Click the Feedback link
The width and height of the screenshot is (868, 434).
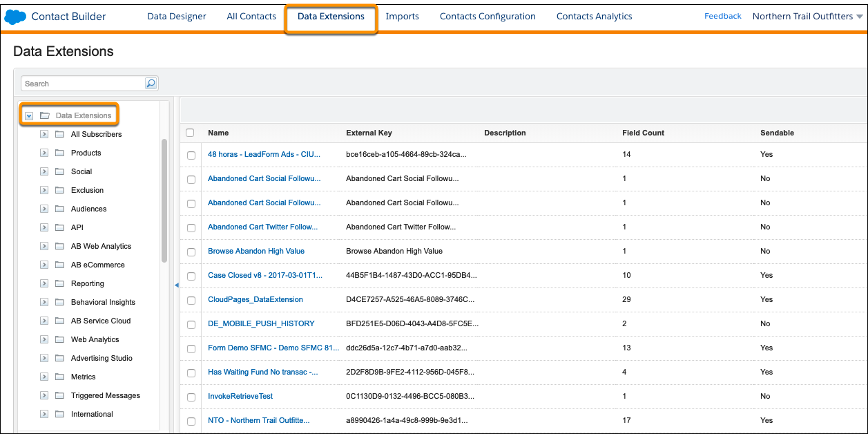click(723, 16)
